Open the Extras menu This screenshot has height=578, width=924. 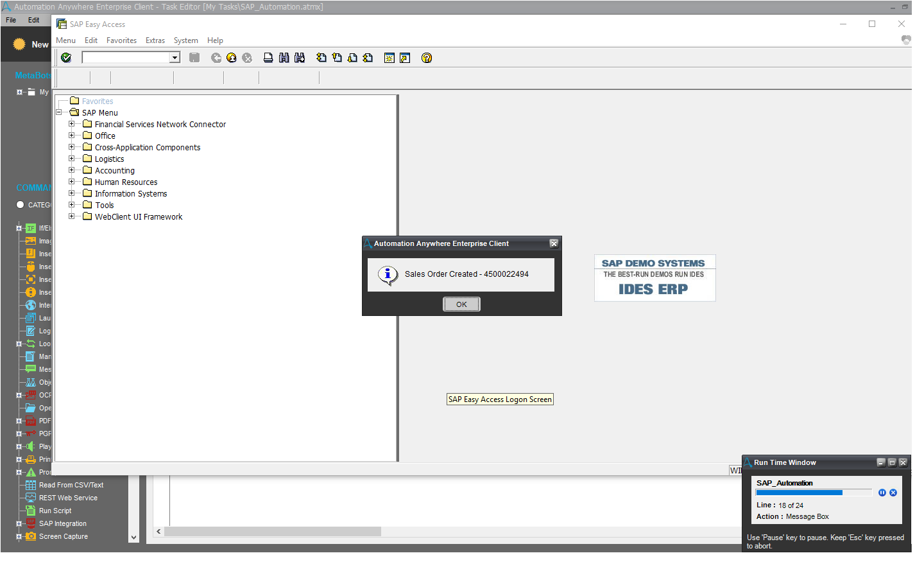click(155, 40)
